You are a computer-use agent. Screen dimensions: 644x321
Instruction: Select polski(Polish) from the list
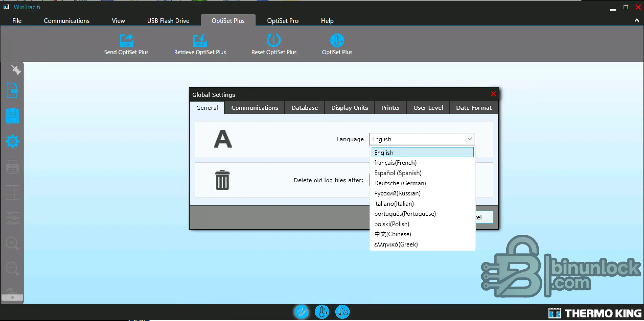pos(422,224)
